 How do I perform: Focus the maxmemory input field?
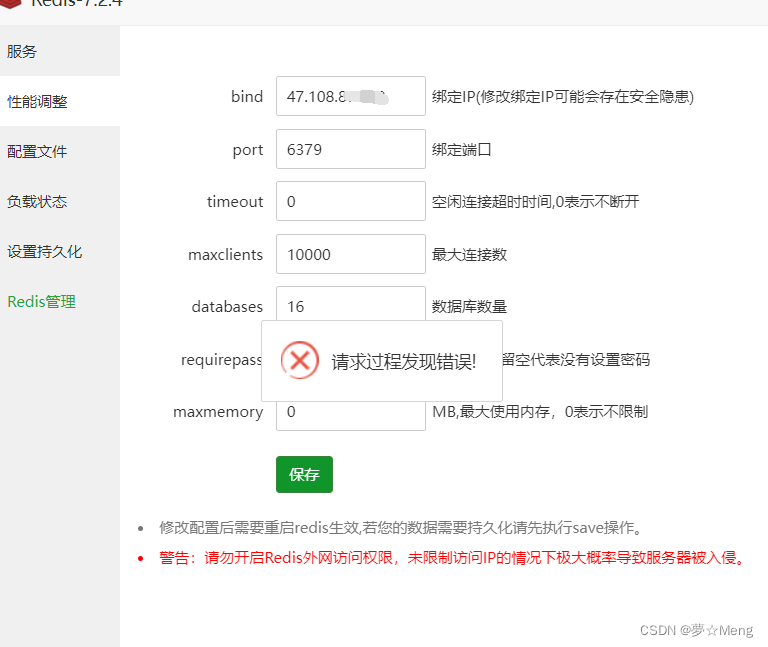351,416
